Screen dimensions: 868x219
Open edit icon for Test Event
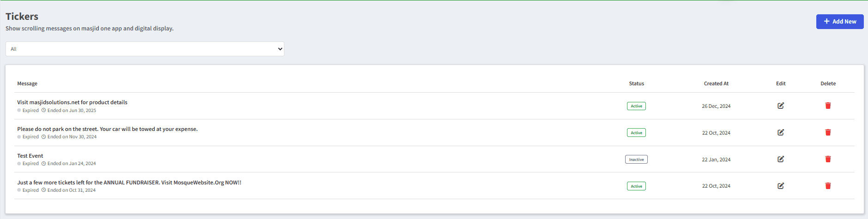[781, 159]
